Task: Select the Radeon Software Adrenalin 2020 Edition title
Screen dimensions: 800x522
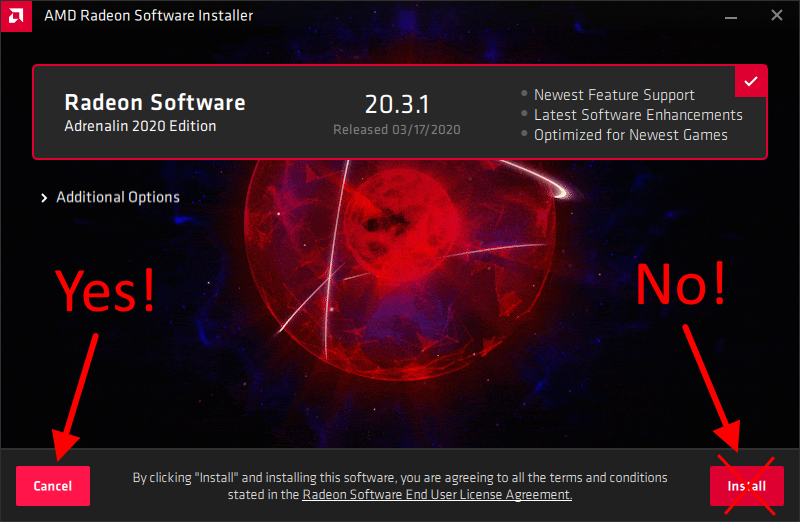Action: tap(155, 113)
